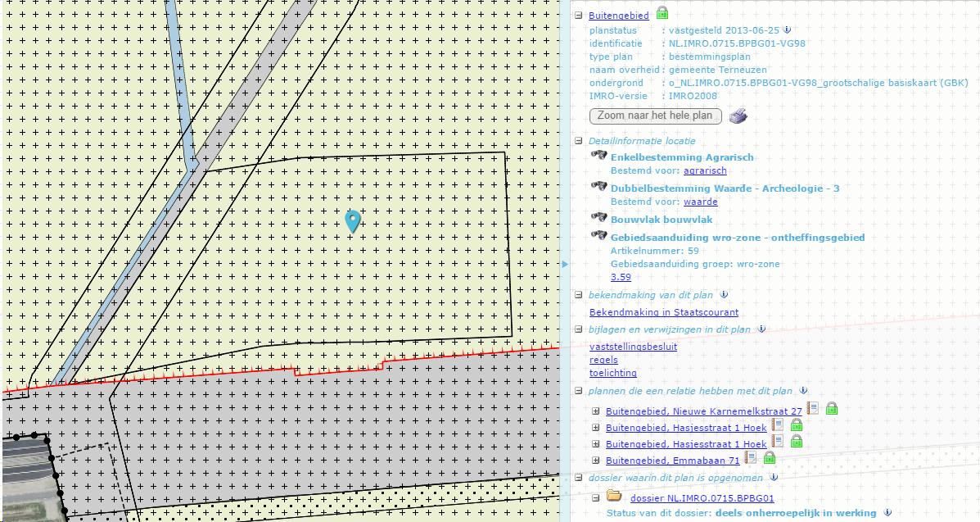Click binoculars icon for Gebiedsaanduiding wro-zone

(x=598, y=235)
